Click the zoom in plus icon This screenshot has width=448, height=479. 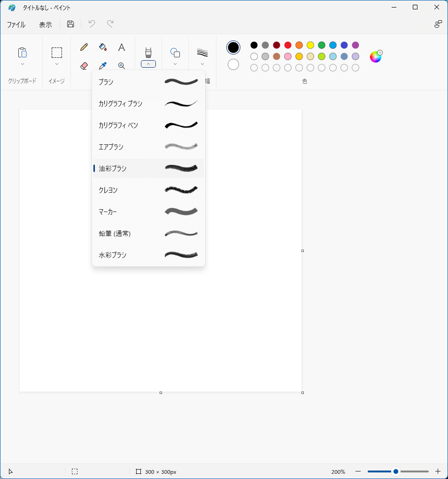(x=438, y=471)
